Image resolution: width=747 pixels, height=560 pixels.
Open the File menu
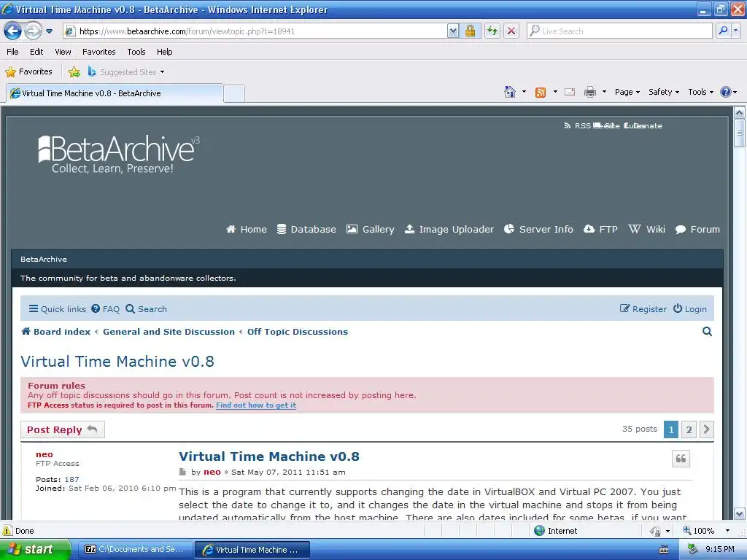[x=13, y=52]
